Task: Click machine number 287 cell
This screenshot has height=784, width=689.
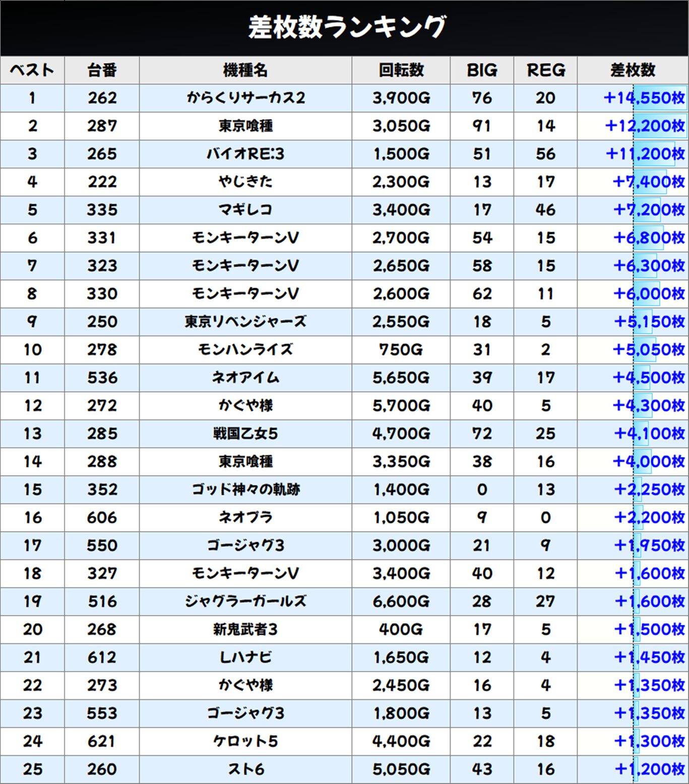Action: pyautogui.click(x=102, y=126)
